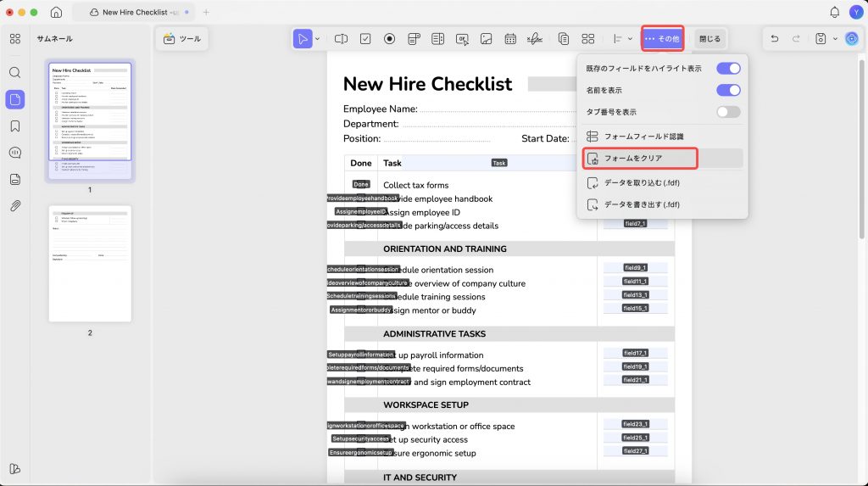Screen dimensions: 868x486
Task: Click the サムネール panel title
Action: pos(55,39)
